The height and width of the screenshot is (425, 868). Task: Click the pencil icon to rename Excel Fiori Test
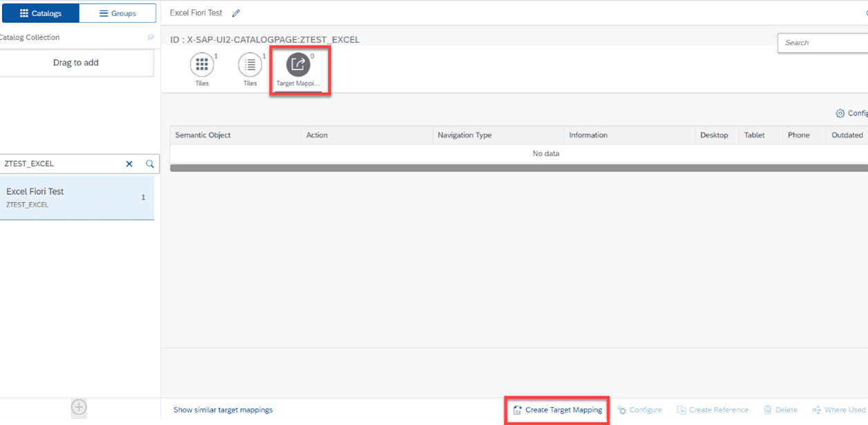tap(233, 12)
